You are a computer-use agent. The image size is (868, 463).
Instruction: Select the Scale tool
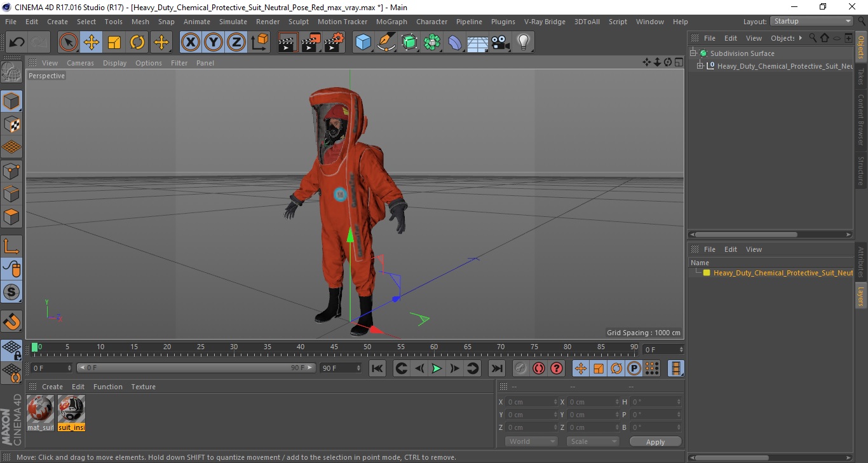[114, 43]
